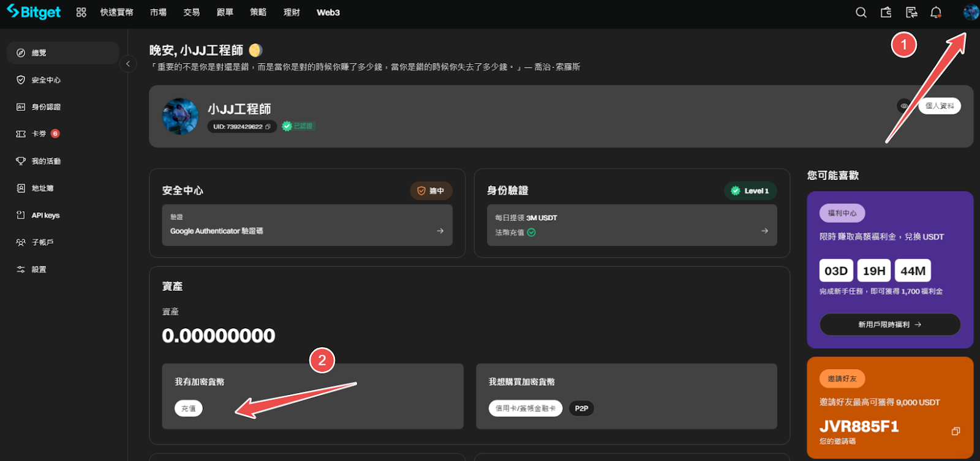Open 市場 in the top navigation

pos(158,12)
